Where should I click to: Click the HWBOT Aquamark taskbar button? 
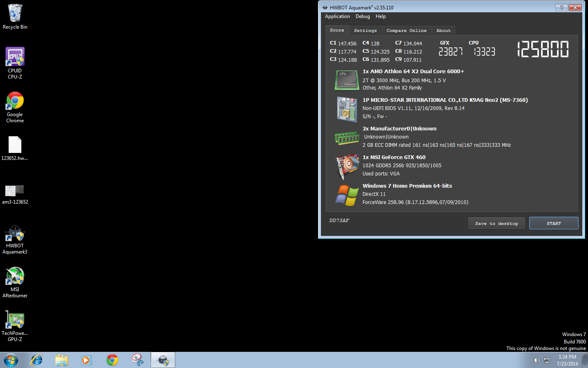[x=163, y=360]
